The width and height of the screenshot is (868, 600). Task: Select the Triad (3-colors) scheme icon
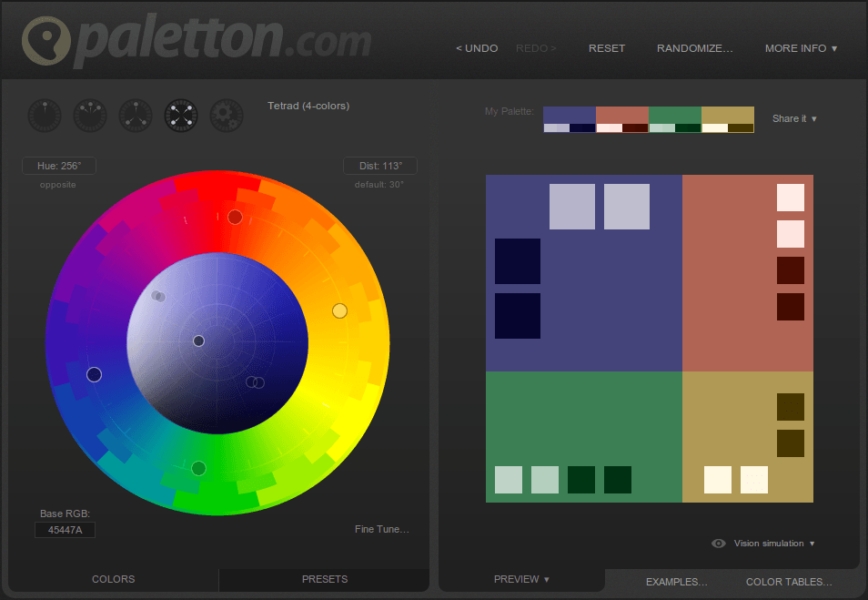click(x=136, y=116)
